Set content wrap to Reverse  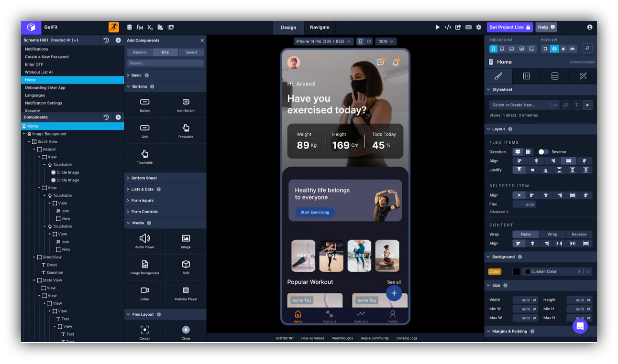point(579,235)
